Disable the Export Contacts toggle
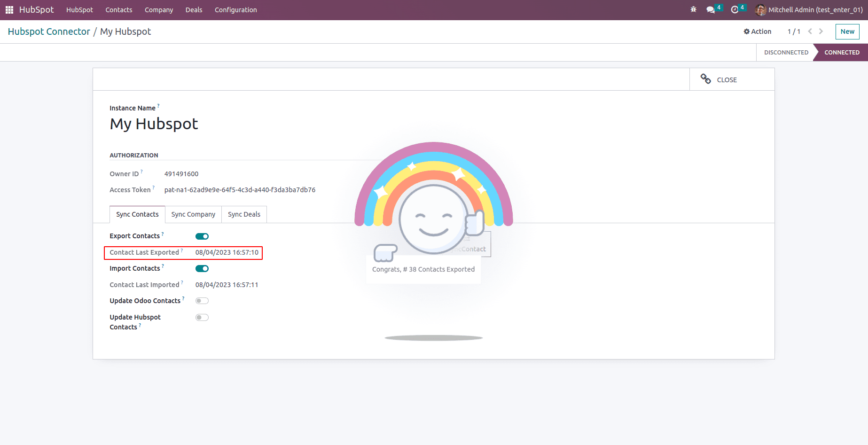868x445 pixels. tap(202, 236)
